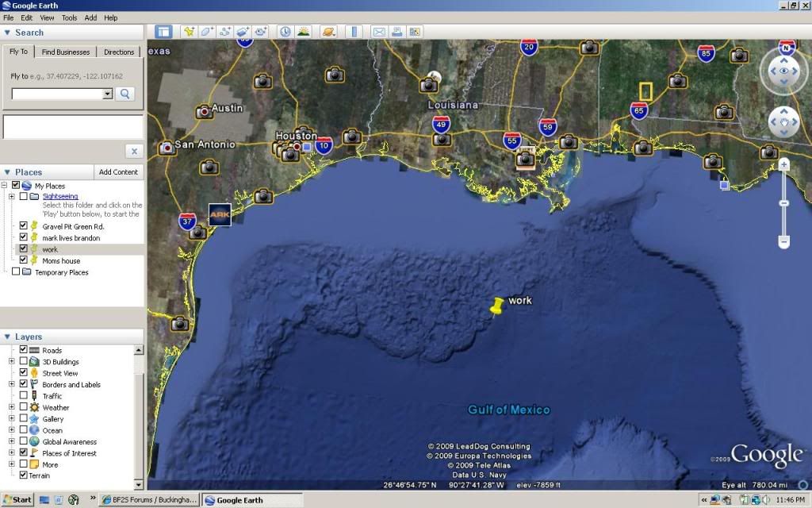The width and height of the screenshot is (812, 508).
Task: Click the system tray volume icon
Action: (x=767, y=500)
